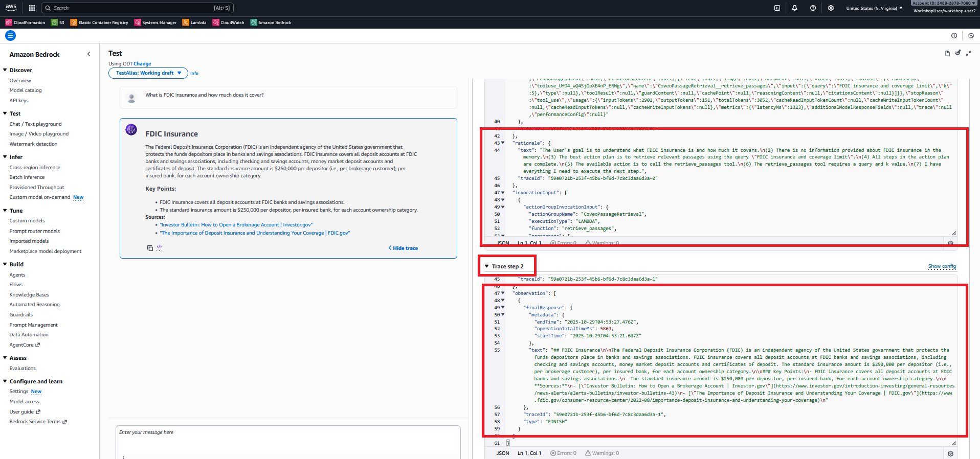
Task: Open the AgentCore external link
Action: tap(25, 345)
